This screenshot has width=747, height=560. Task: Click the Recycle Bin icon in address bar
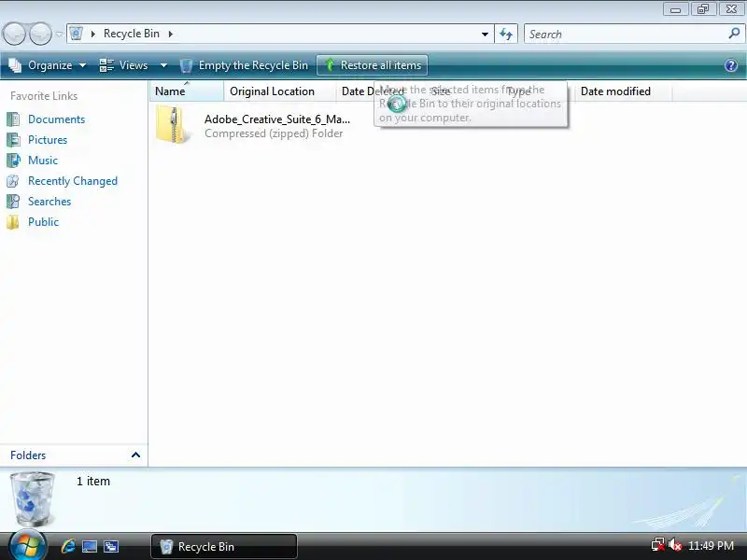click(x=77, y=34)
